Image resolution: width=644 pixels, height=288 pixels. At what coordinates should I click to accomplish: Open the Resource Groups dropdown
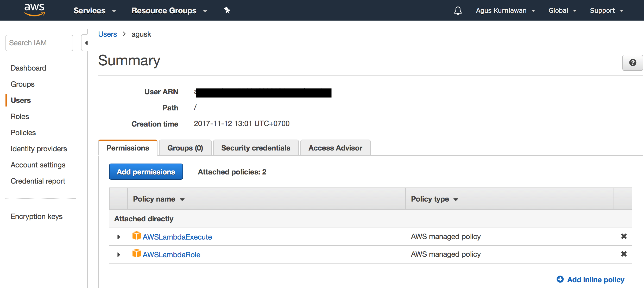coord(169,10)
